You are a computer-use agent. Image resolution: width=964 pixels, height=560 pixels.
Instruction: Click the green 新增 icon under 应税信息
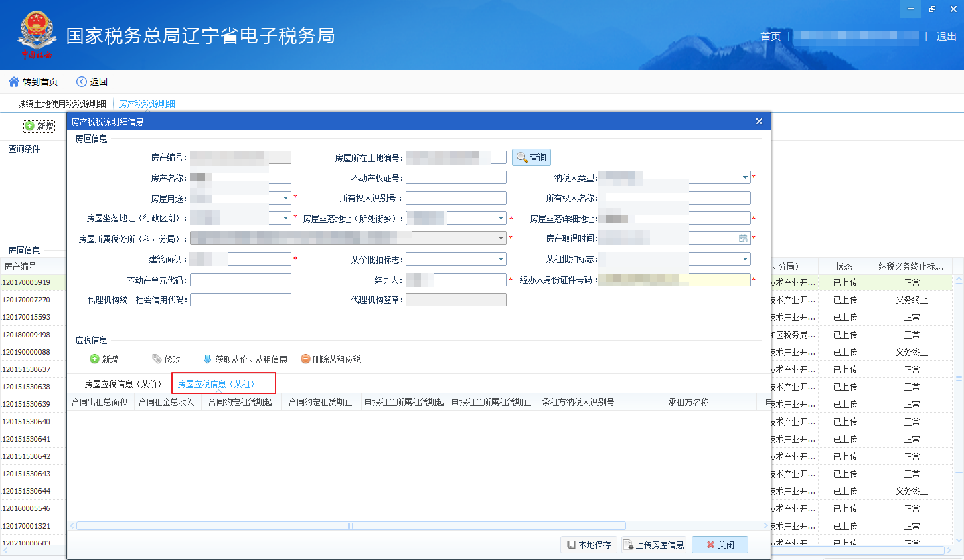(x=94, y=359)
